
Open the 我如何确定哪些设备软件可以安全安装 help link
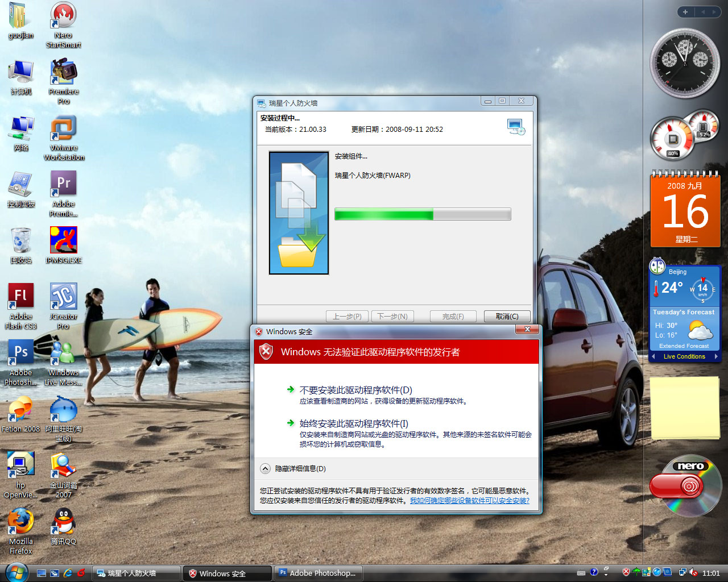click(470, 501)
